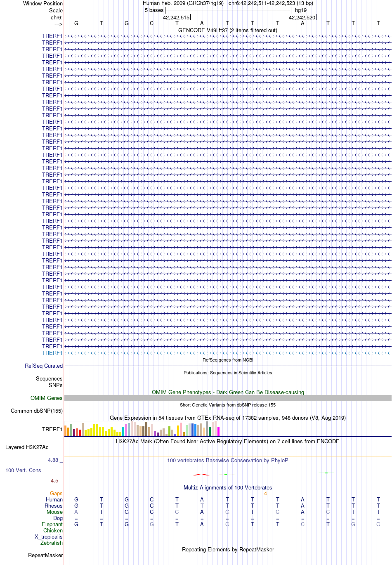Click the Scale label
Image resolution: width=392 pixels, height=565 pixels.
56,10
